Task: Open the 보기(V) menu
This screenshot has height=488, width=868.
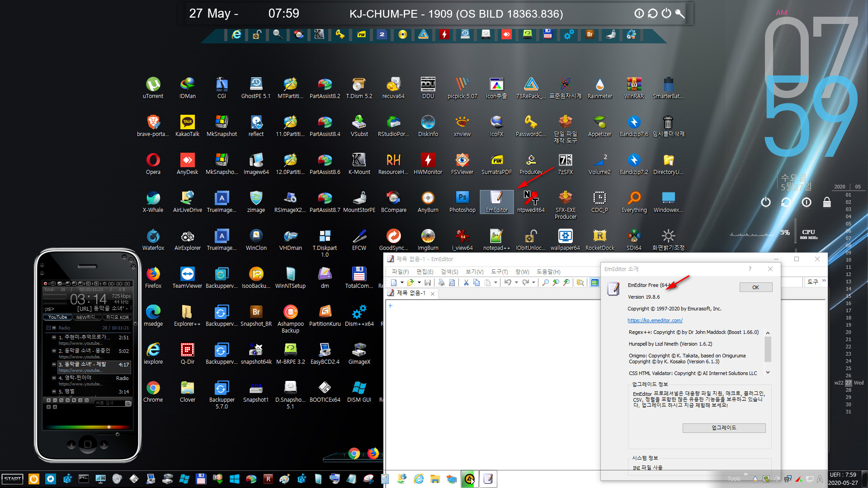Action: click(x=475, y=272)
